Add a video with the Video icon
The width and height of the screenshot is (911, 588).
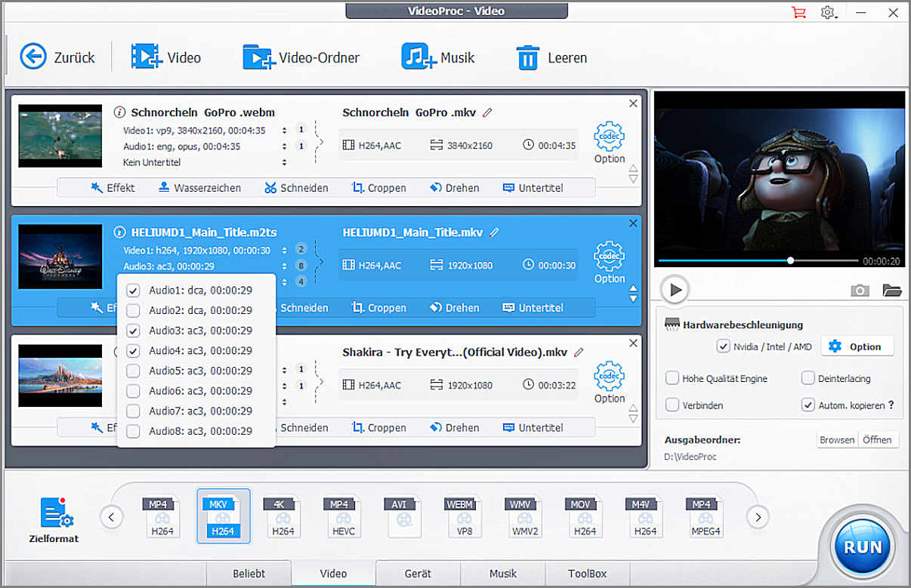[x=146, y=57]
